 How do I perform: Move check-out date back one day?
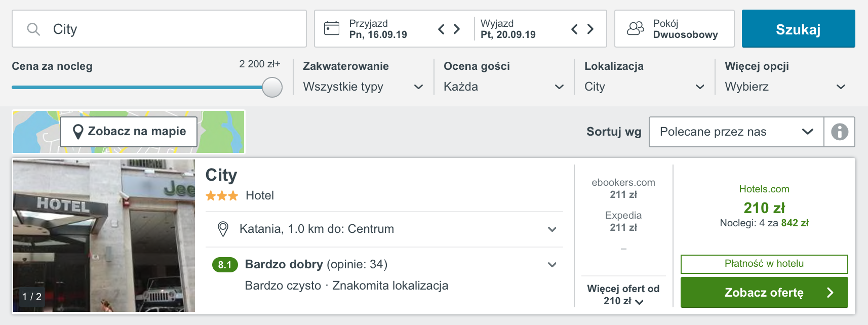[x=574, y=29]
